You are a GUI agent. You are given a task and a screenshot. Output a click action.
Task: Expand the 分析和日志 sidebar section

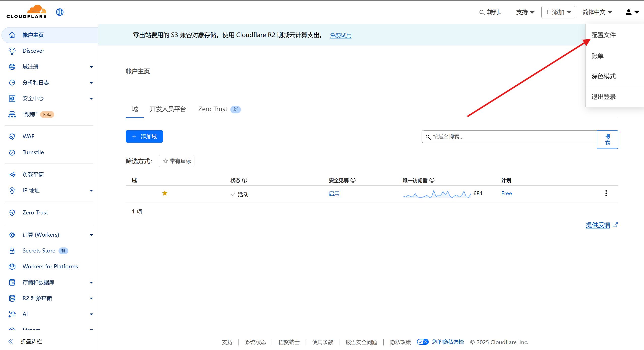point(91,83)
